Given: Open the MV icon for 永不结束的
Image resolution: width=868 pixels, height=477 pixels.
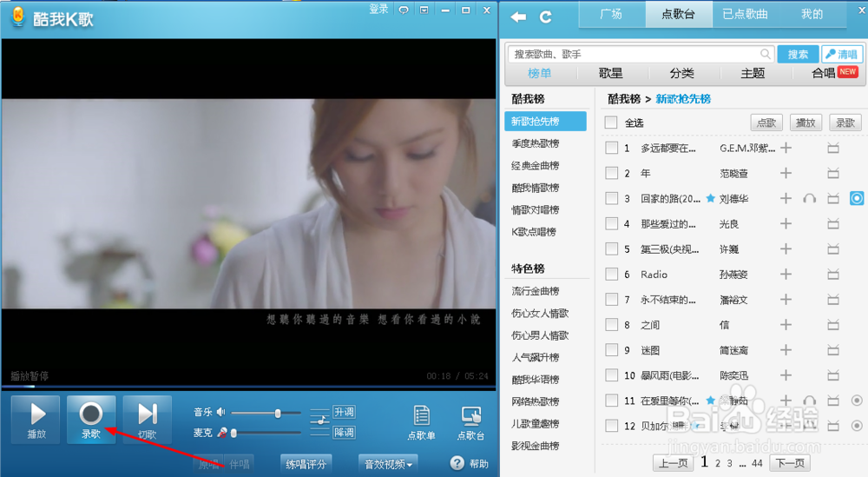Looking at the screenshot, I should [x=833, y=300].
